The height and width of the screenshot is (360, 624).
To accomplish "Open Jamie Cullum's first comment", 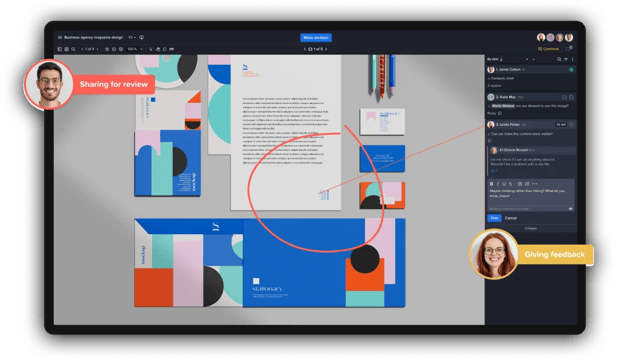I will [x=531, y=70].
